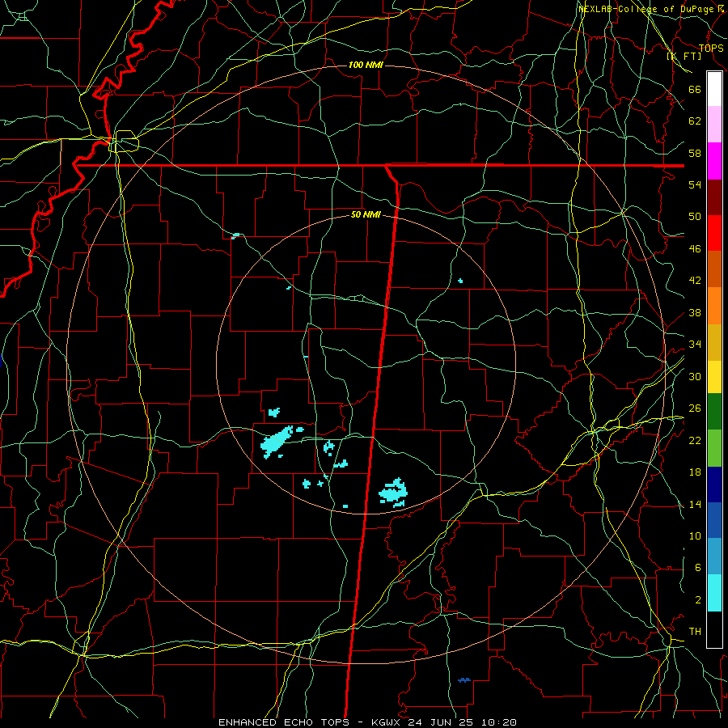728x728 pixels.
Task: Click the legend value '14'
Action: 695,504
